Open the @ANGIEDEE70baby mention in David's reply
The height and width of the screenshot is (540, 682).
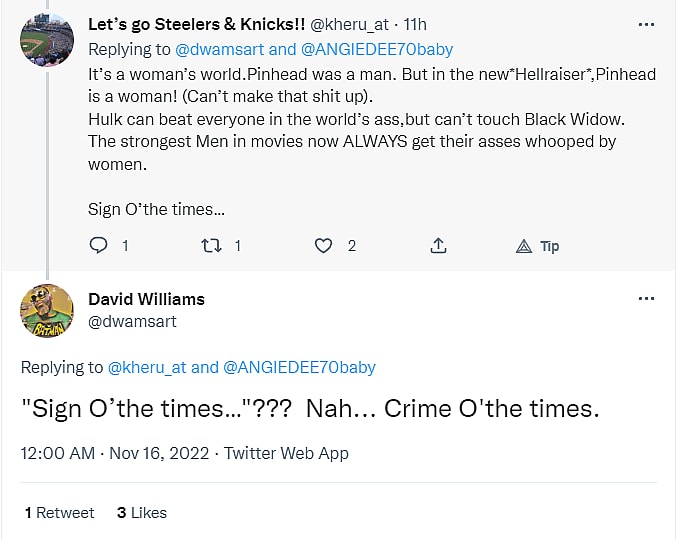(299, 367)
